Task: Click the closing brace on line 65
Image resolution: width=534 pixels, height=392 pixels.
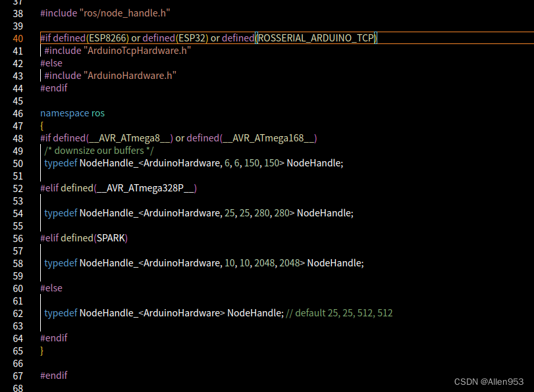Action: point(41,351)
